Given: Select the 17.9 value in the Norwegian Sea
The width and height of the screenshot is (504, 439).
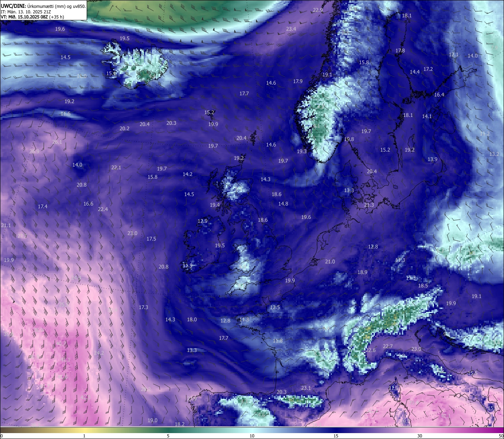Looking at the screenshot, I should coord(298,81).
